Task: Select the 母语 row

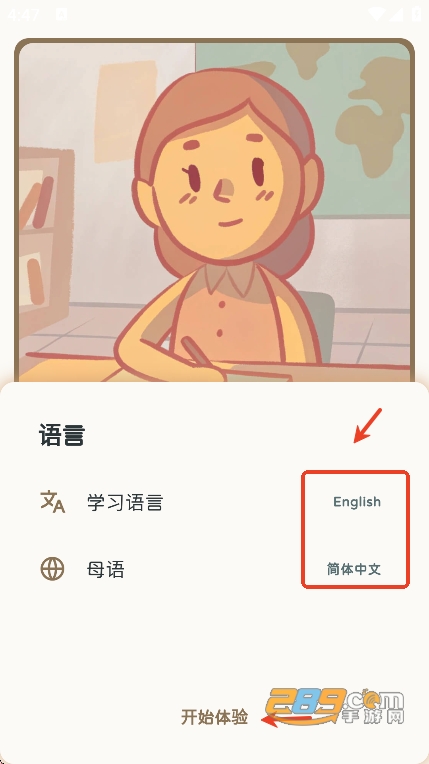Action: click(214, 569)
